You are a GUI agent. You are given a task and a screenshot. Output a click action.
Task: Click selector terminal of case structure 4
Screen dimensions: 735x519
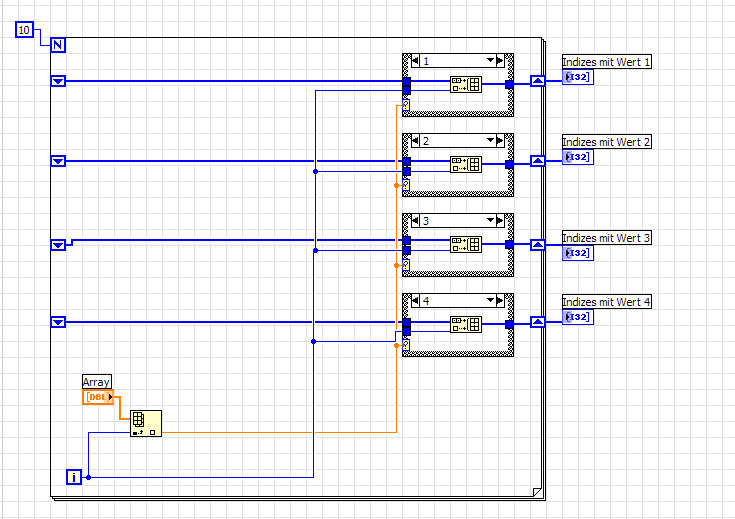click(x=406, y=346)
